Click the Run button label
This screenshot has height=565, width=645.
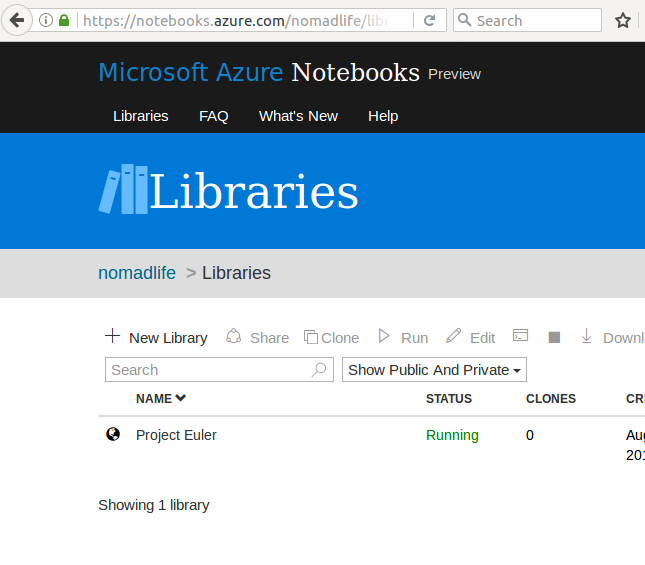[414, 338]
